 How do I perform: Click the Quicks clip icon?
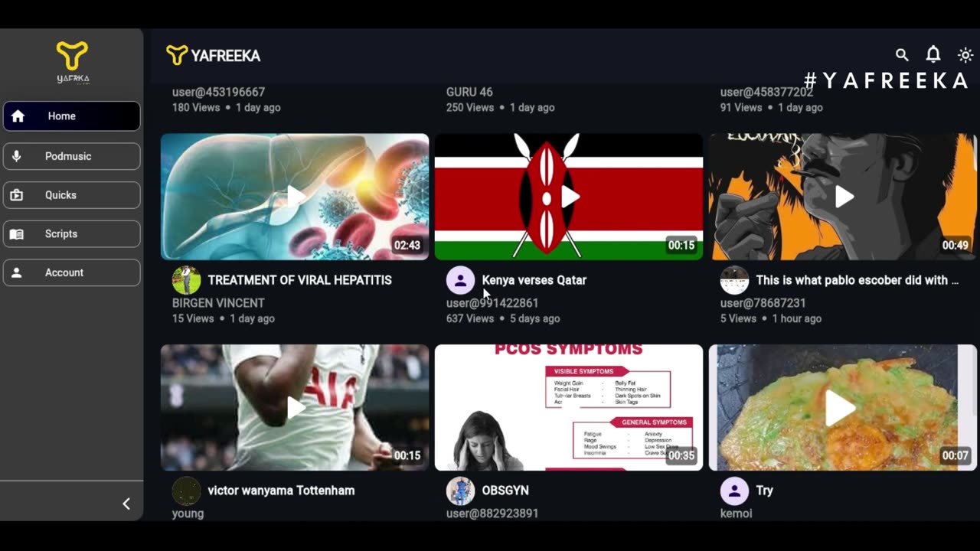[x=16, y=195]
